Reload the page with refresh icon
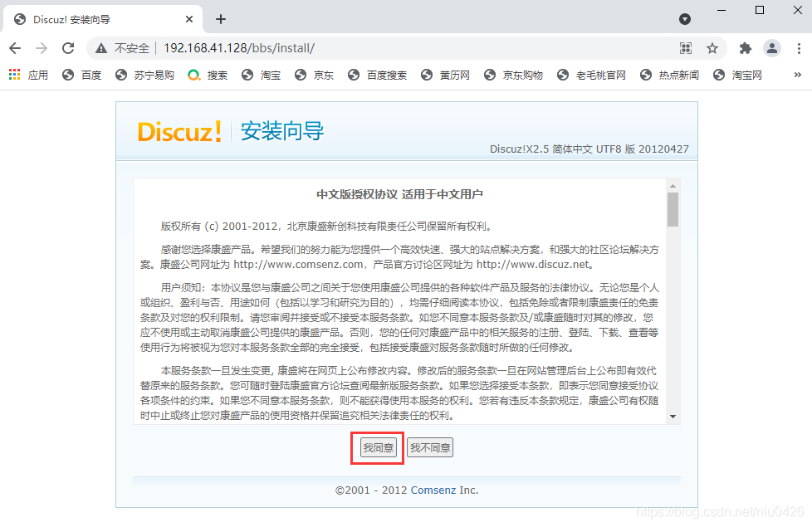This screenshot has width=812, height=527. 68,48
